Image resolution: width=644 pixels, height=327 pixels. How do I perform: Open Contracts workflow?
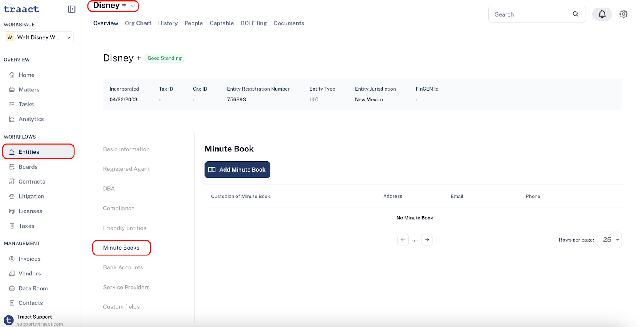(x=32, y=182)
